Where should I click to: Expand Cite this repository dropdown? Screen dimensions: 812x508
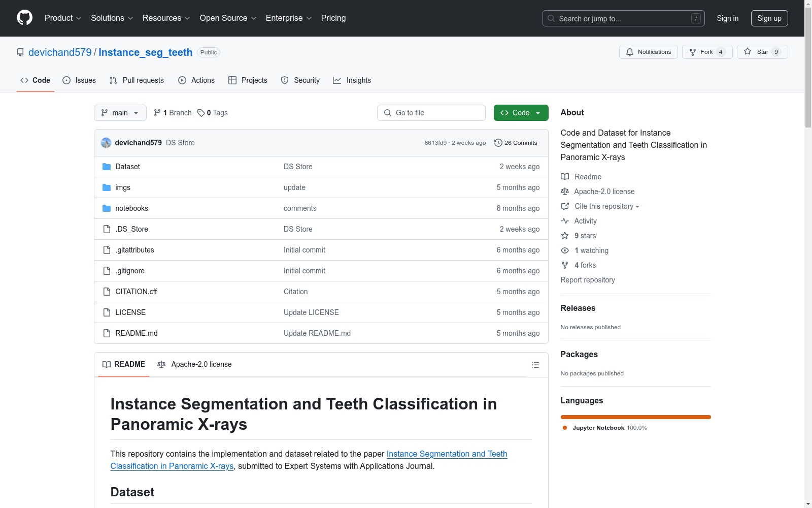point(606,206)
